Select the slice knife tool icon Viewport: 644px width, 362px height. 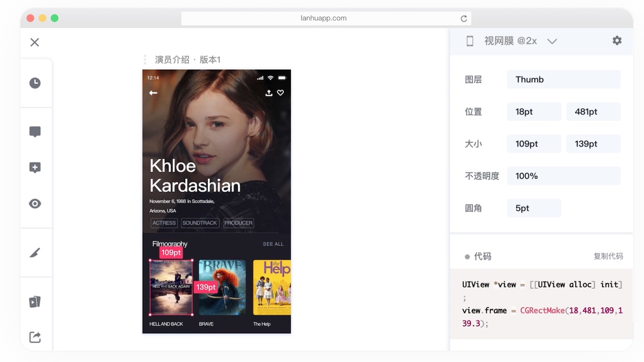tap(35, 253)
